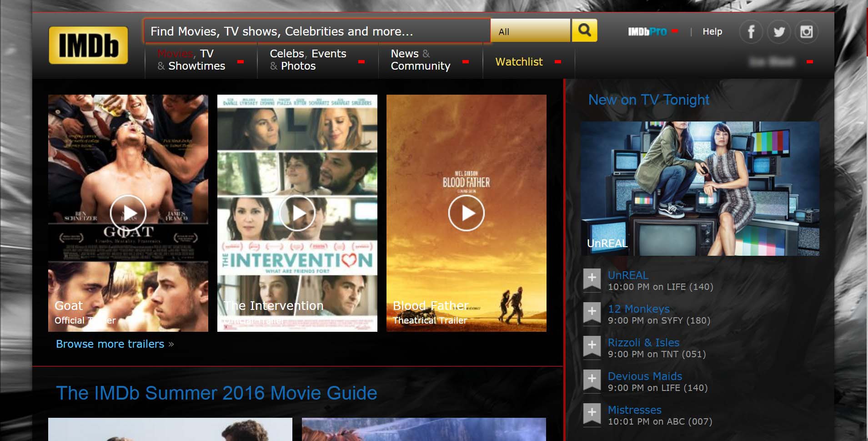The height and width of the screenshot is (441, 868).
Task: Open IMDb's Twitter page icon
Action: pyautogui.click(x=779, y=32)
